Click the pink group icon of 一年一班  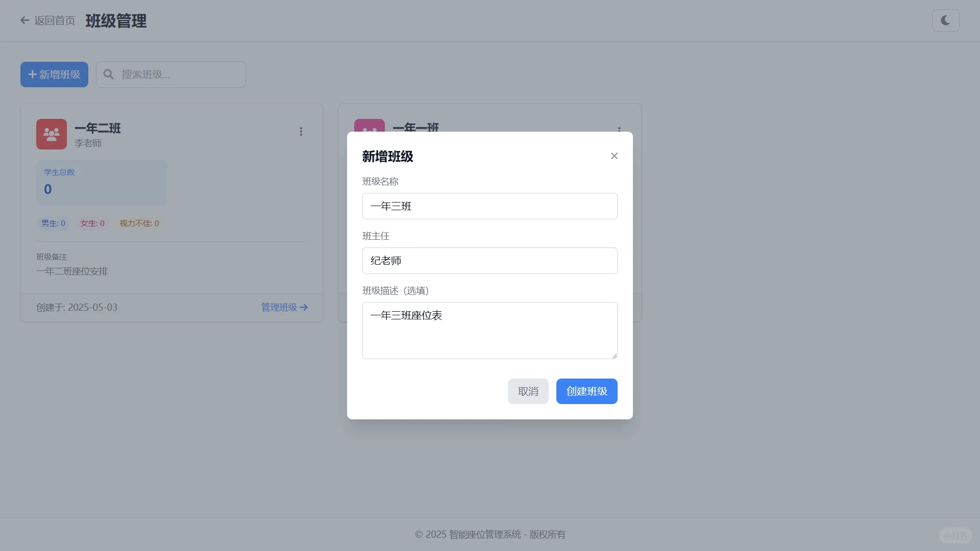point(369,126)
